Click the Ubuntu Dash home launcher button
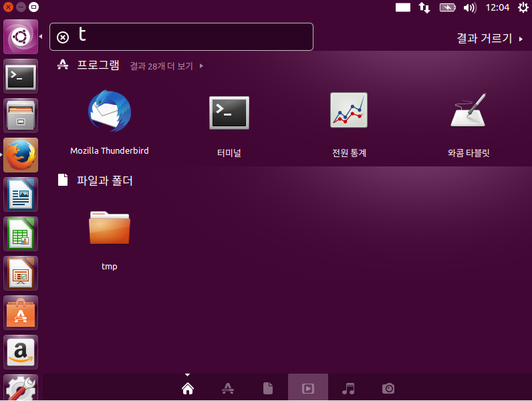 click(x=21, y=37)
